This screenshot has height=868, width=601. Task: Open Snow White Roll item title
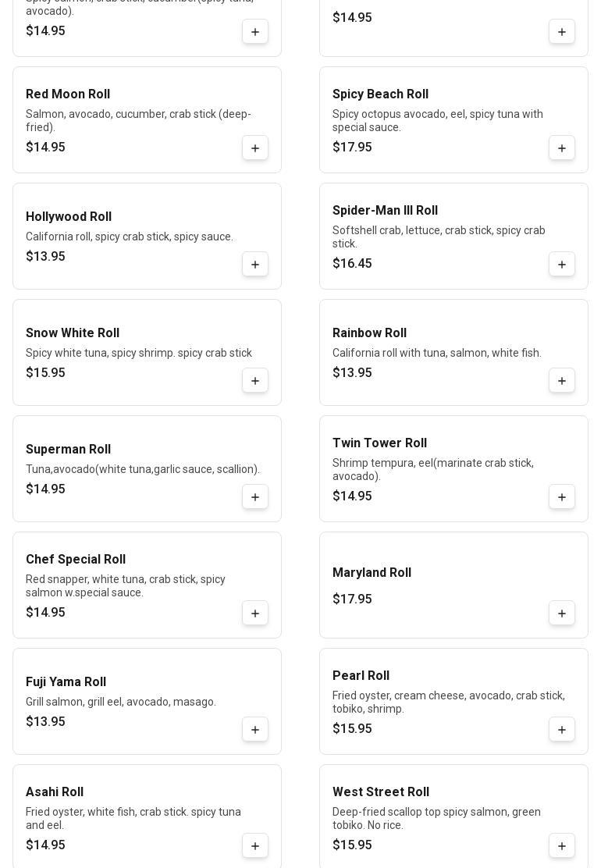pyautogui.click(x=73, y=333)
